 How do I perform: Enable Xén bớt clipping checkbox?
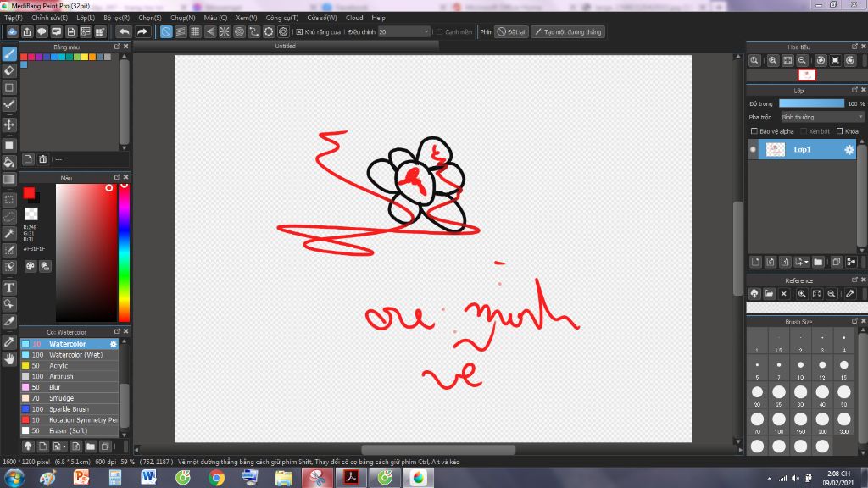(x=804, y=131)
